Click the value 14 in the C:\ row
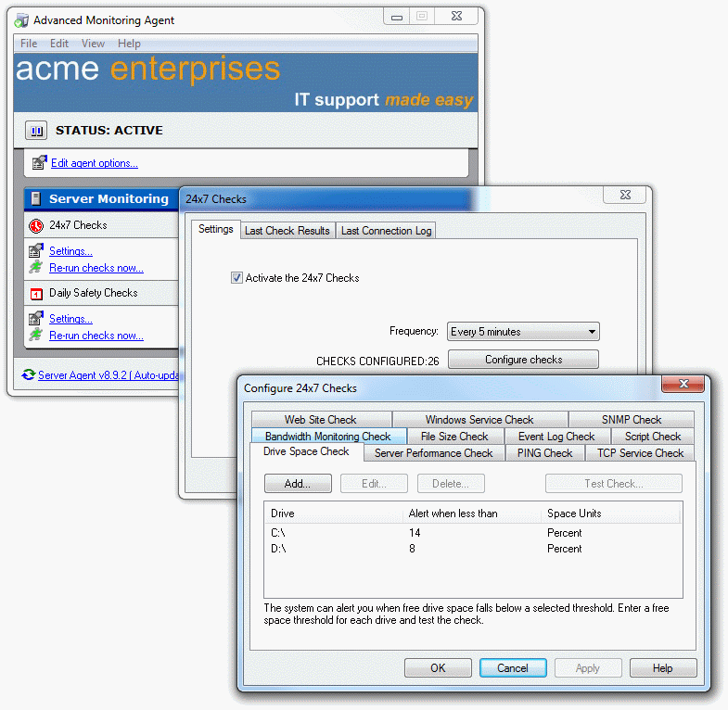The width and height of the screenshot is (728, 710). pos(415,533)
